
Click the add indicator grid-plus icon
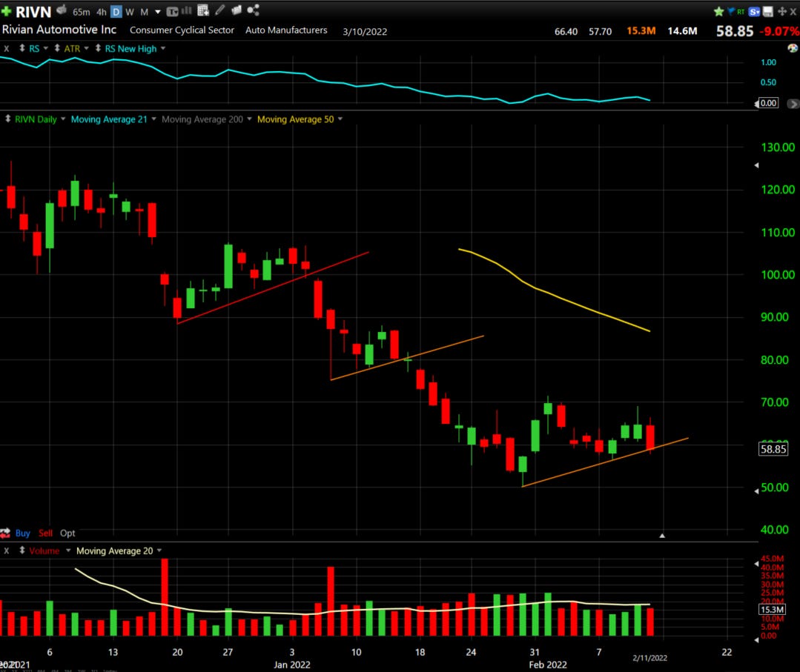coord(203,10)
